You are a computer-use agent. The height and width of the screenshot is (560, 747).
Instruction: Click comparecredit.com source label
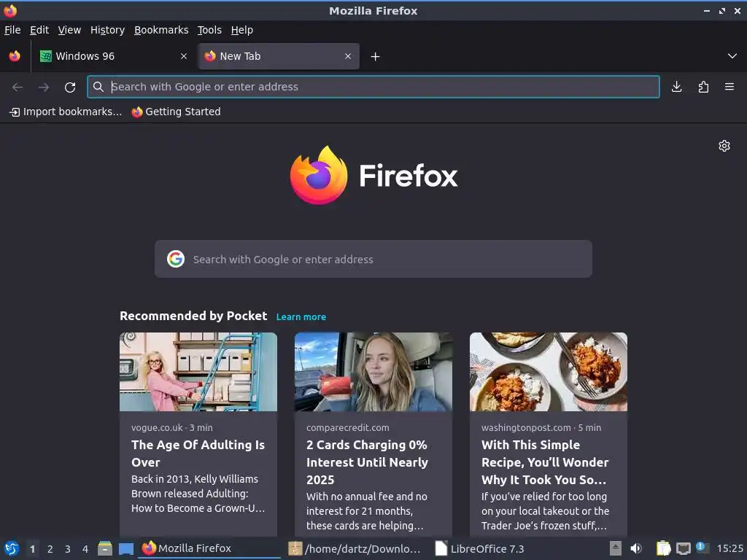click(x=348, y=427)
